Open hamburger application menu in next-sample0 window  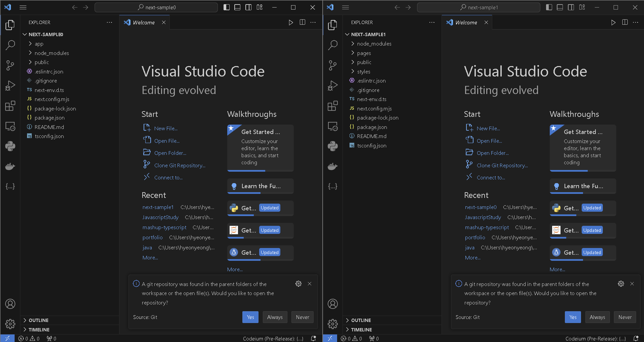23,7
